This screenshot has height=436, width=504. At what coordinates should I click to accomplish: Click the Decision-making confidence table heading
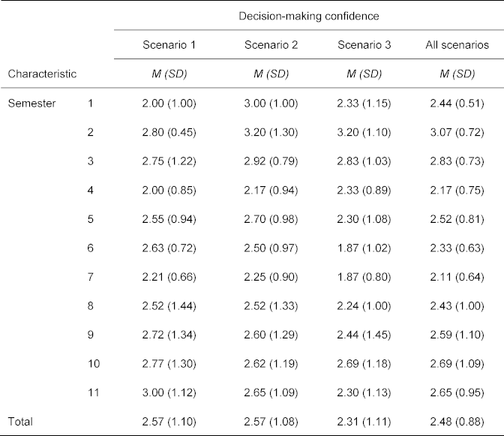click(309, 15)
